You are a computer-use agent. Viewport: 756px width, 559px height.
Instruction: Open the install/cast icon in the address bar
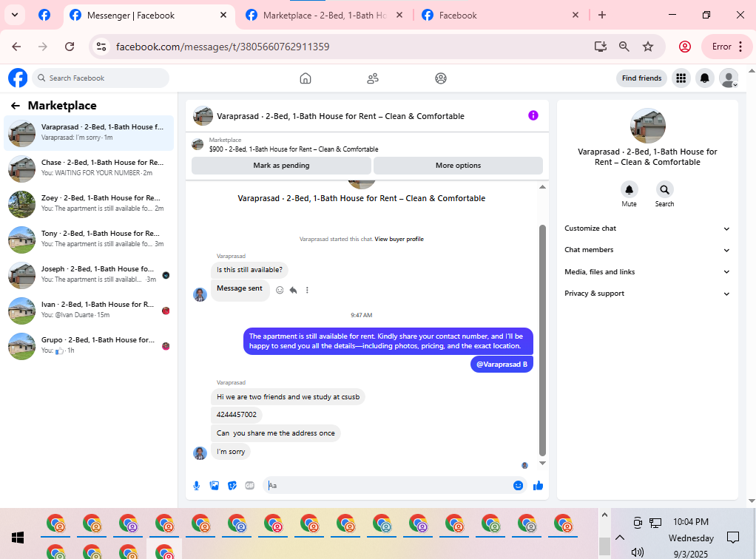click(x=600, y=47)
